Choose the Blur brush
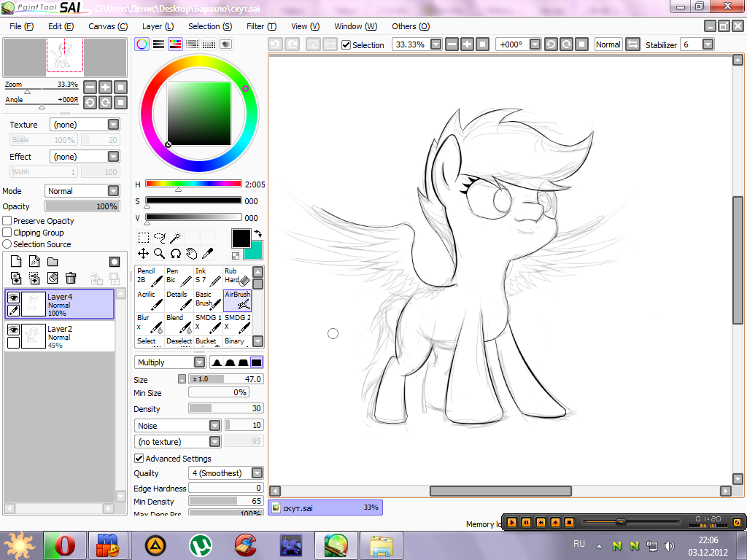The height and width of the screenshot is (560, 747). pos(150,324)
